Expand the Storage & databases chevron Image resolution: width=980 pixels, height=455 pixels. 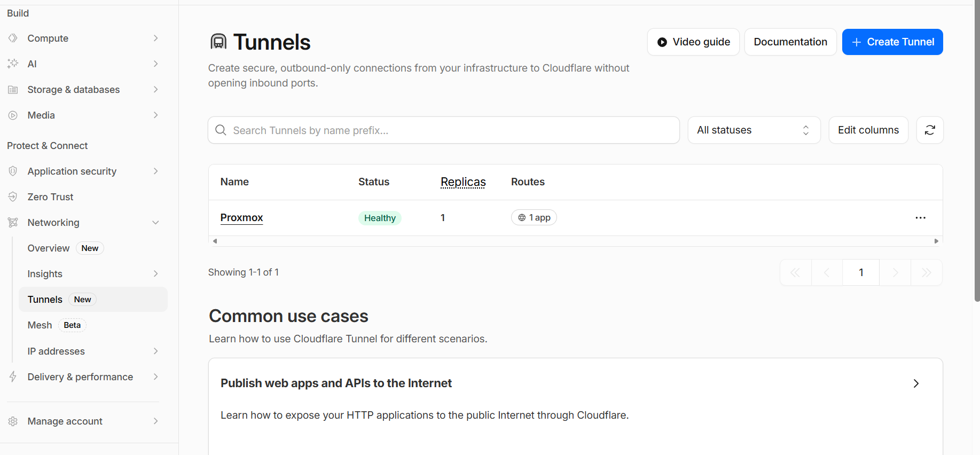pos(155,90)
